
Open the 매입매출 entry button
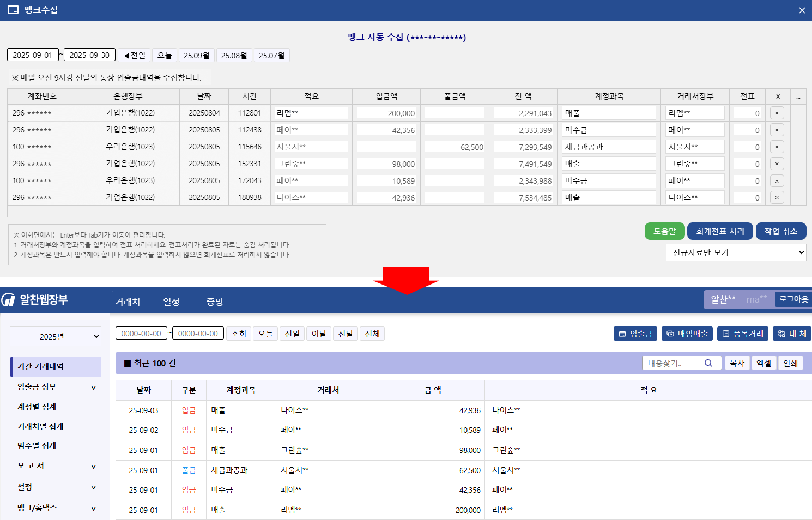687,334
